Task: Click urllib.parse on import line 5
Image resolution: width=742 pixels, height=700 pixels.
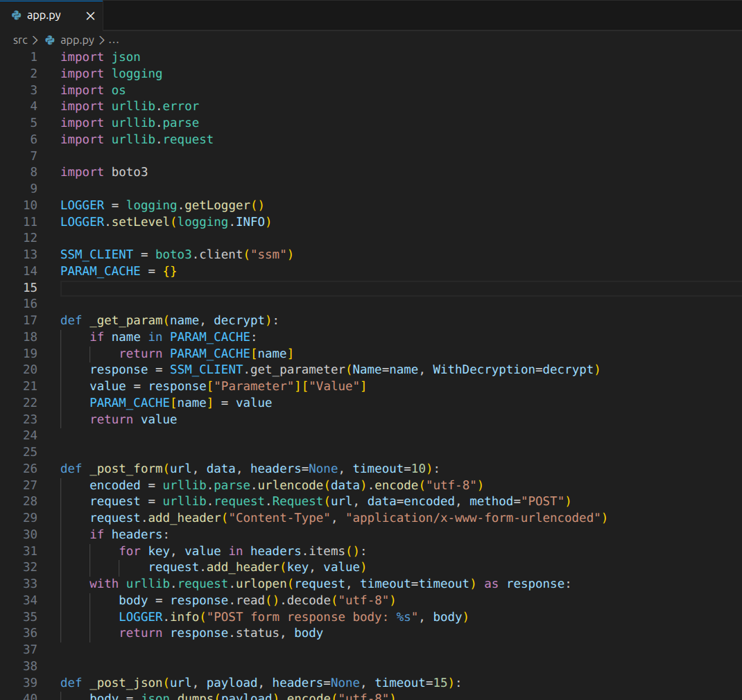Action: [x=155, y=123]
